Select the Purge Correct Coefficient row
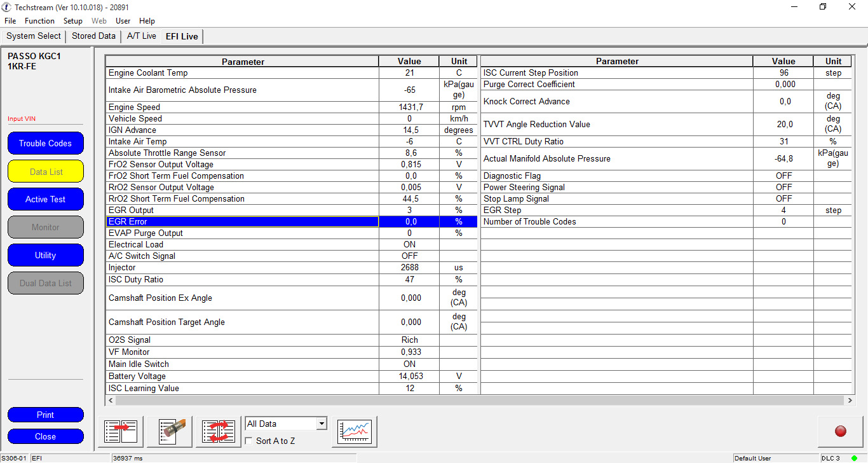This screenshot has height=463, width=868. [667, 85]
